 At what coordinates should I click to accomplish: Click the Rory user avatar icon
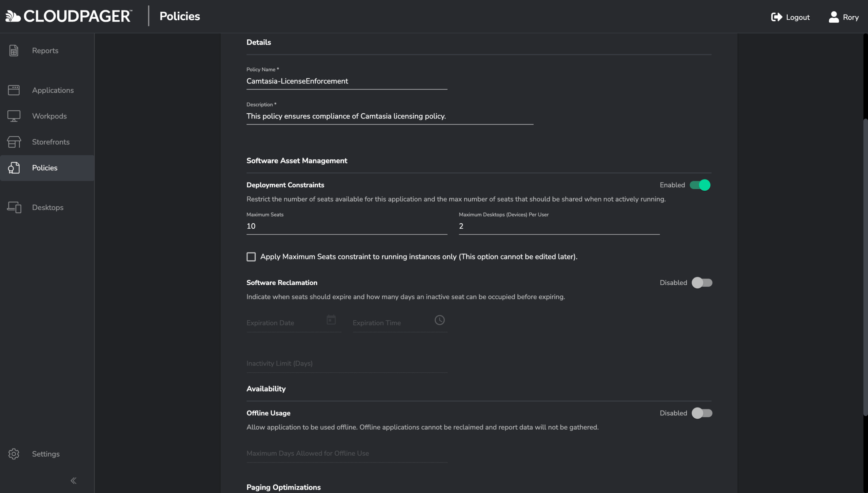tap(834, 17)
